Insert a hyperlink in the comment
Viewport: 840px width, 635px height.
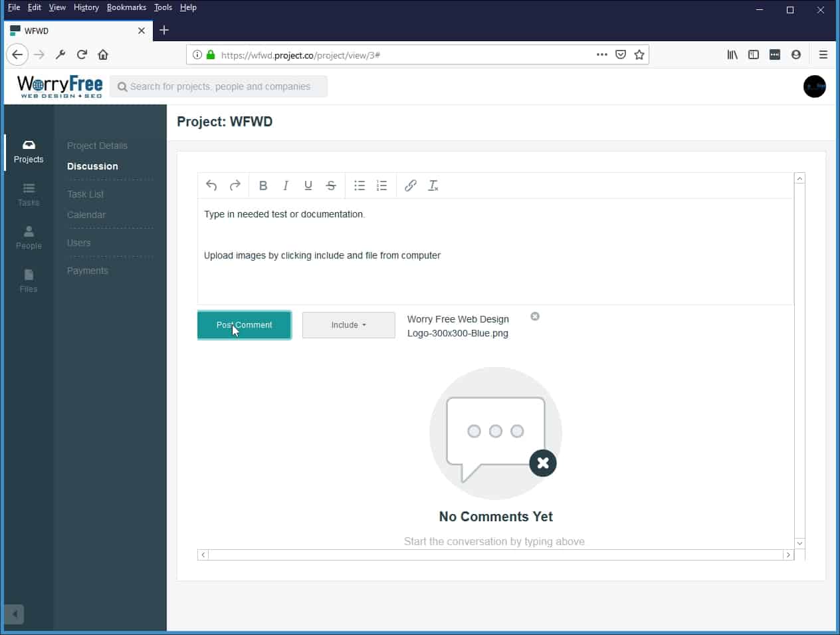point(411,186)
